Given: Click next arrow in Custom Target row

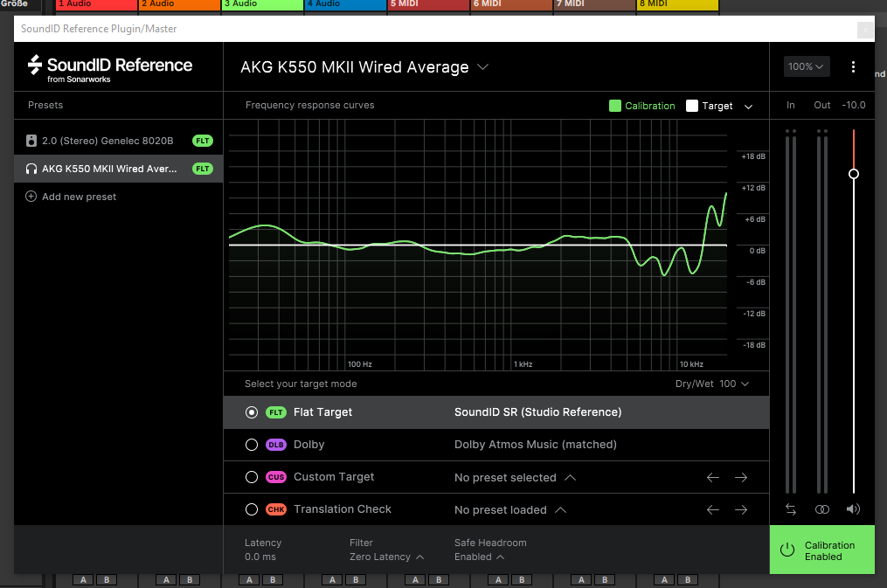Looking at the screenshot, I should coord(741,478).
